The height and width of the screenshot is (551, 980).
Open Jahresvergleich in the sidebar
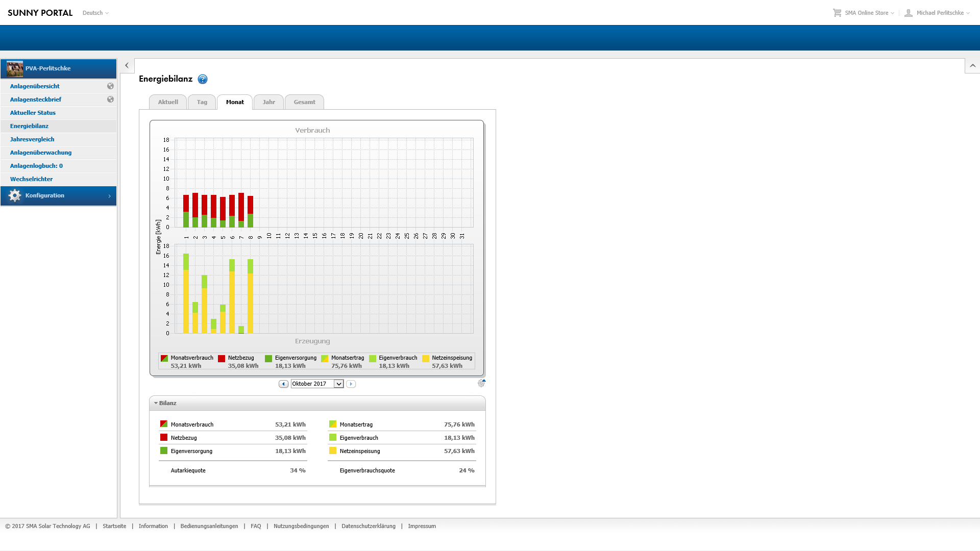32,139
